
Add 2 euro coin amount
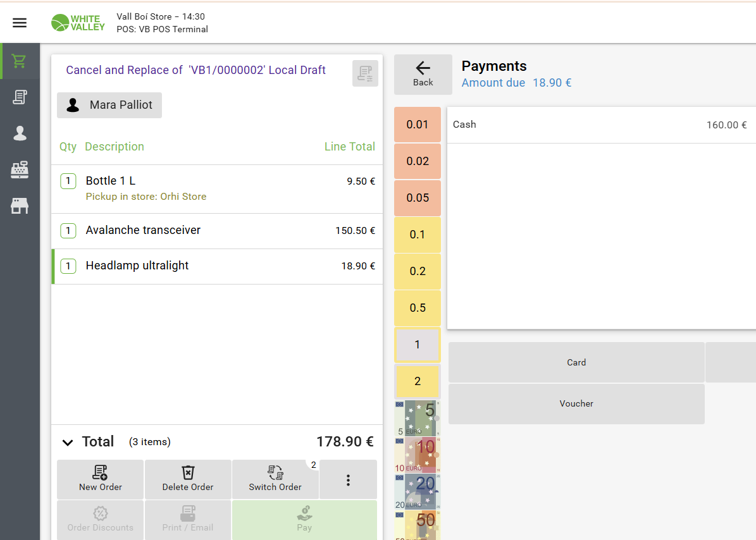coord(418,381)
